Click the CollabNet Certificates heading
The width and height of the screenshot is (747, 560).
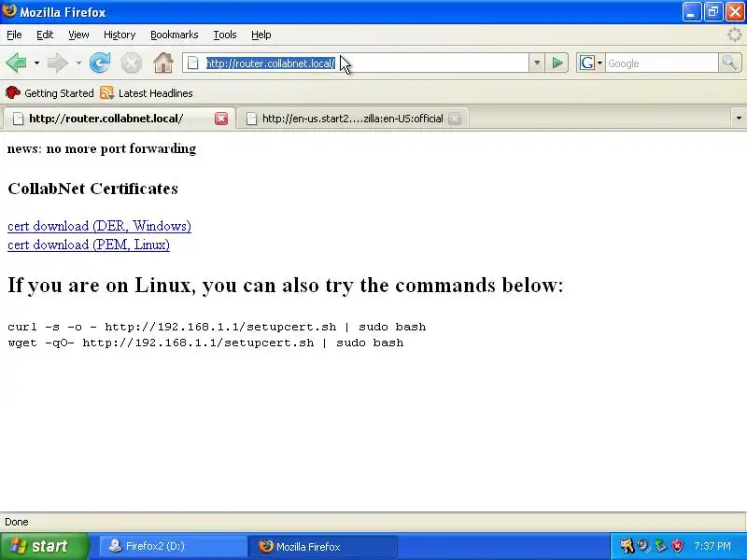point(92,189)
